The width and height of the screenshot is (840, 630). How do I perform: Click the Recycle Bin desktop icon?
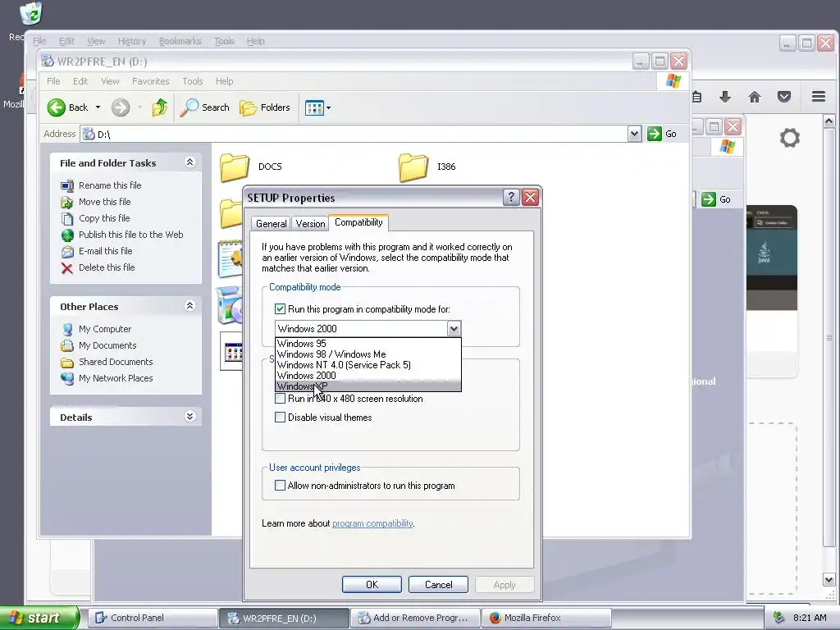pyautogui.click(x=30, y=13)
